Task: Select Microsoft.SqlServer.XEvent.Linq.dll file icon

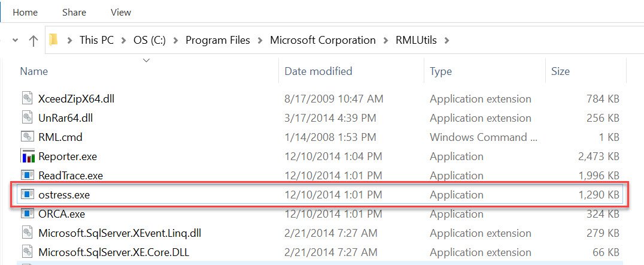Action: pos(28,233)
